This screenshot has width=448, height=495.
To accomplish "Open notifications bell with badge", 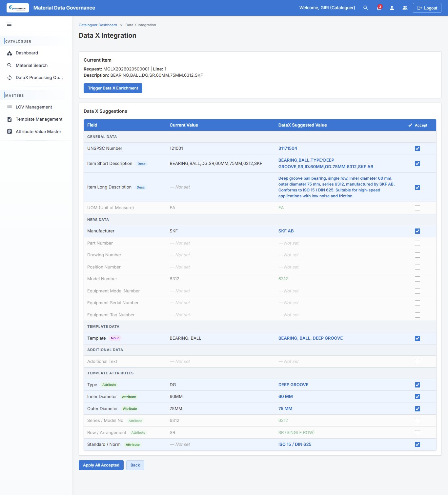I will point(379,8).
